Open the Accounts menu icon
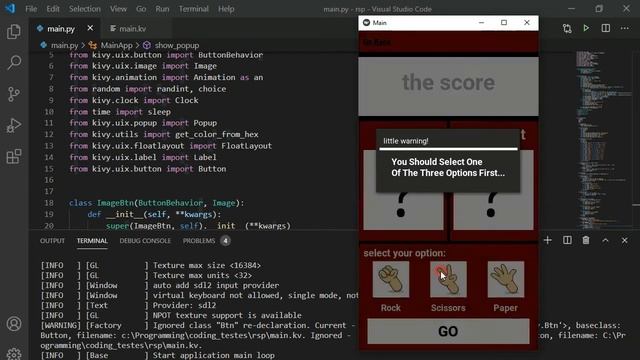Viewport: 640px width, 360px height. tap(14, 323)
